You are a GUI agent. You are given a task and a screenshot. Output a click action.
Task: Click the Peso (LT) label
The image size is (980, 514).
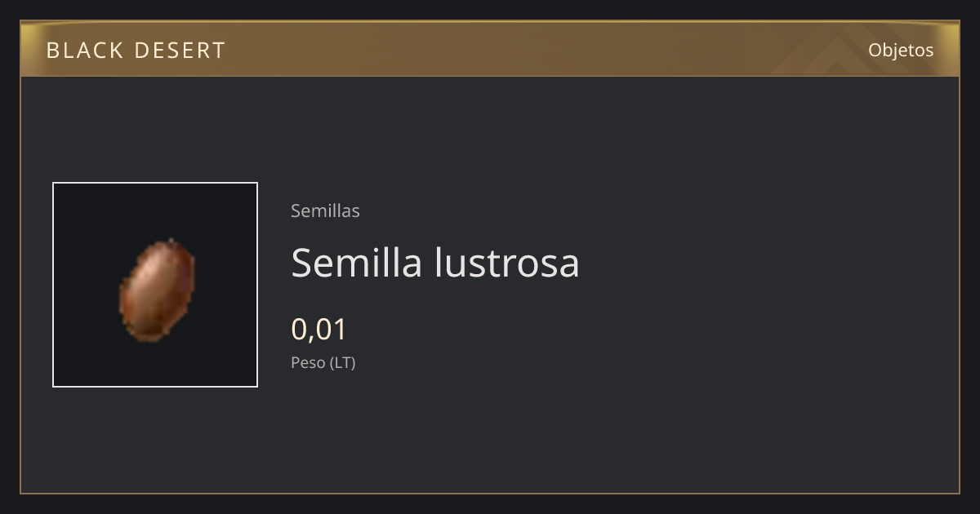coord(323,363)
